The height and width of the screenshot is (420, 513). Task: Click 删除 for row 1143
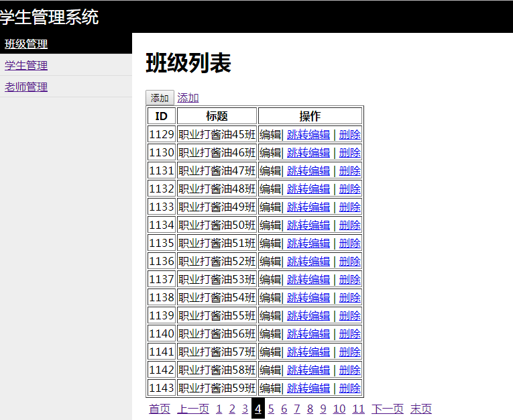pos(350,388)
